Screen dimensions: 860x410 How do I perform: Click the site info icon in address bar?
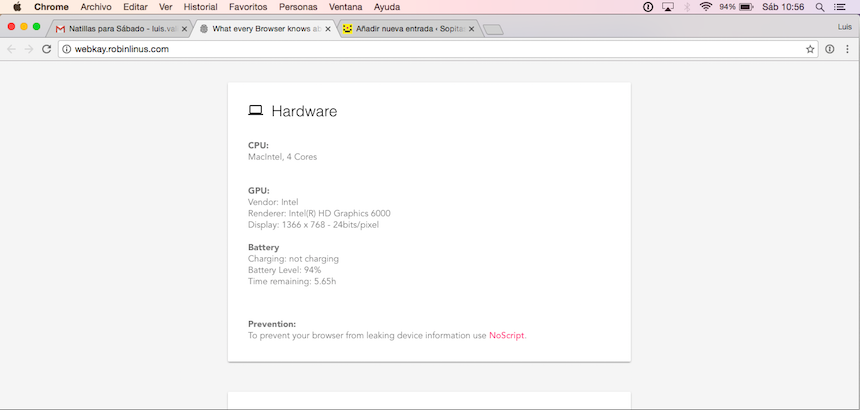pos(67,49)
